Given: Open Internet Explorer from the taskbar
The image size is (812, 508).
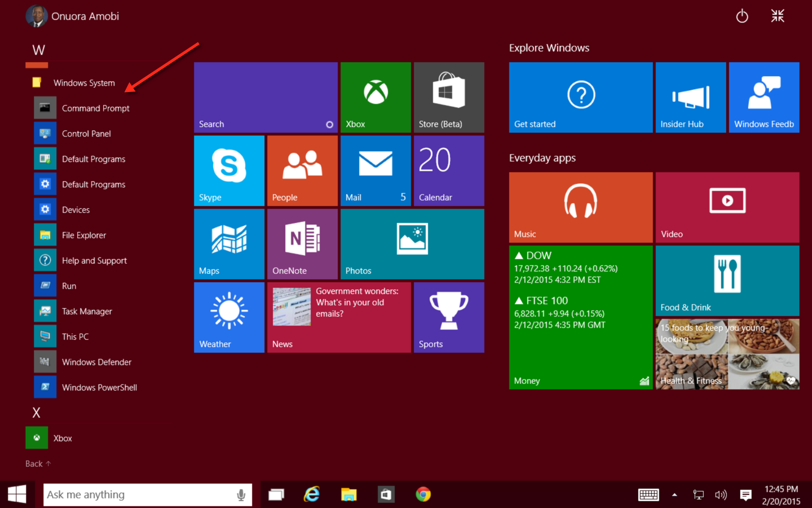Looking at the screenshot, I should point(312,494).
